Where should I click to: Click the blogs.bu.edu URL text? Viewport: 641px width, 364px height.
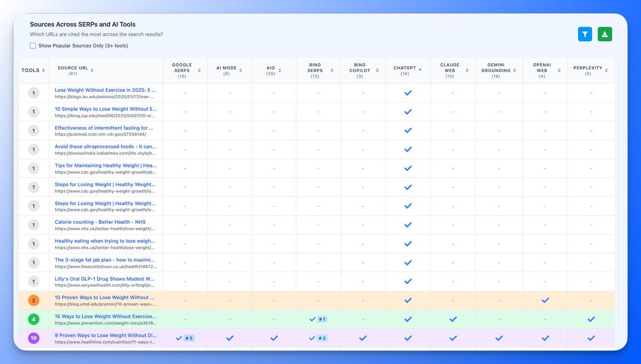tap(105, 97)
